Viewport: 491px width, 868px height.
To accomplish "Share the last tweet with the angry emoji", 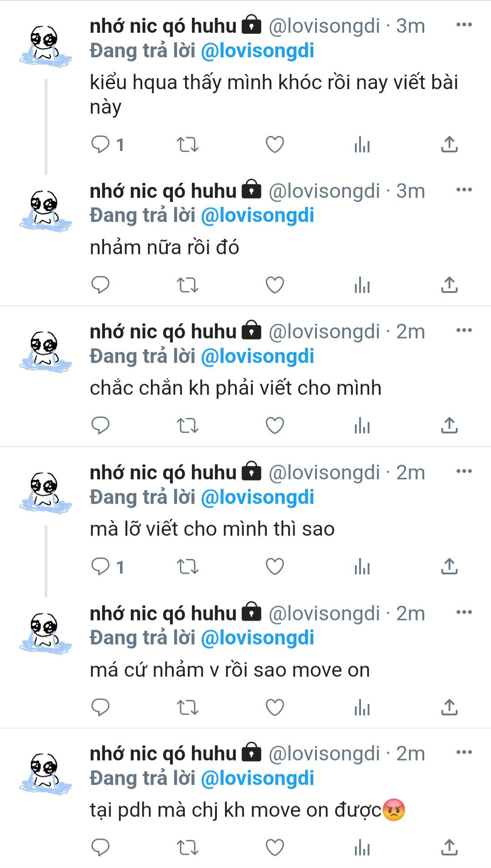I will [449, 847].
